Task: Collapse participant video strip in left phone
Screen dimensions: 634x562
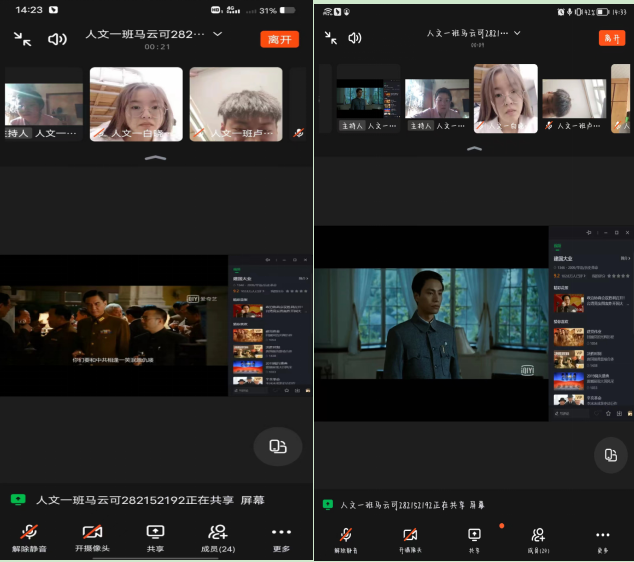Action: click(156, 158)
